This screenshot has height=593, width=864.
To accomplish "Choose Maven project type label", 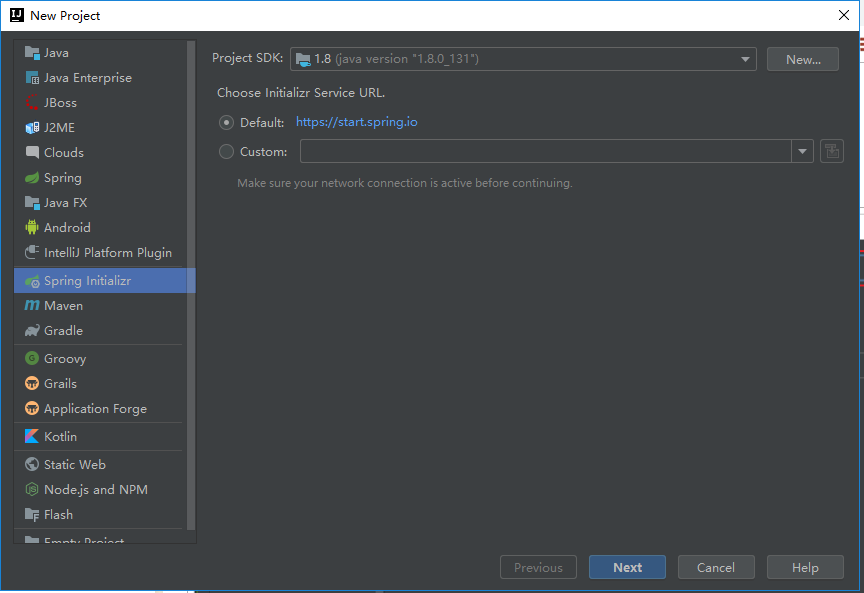I will [63, 305].
